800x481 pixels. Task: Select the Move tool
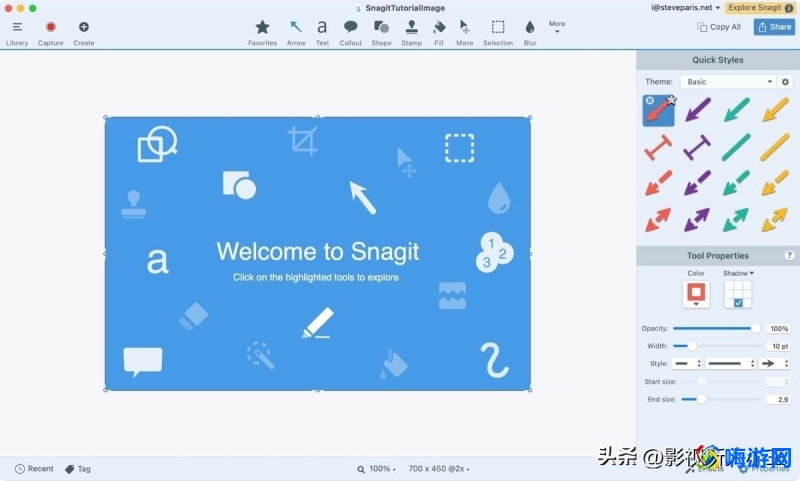[464, 33]
